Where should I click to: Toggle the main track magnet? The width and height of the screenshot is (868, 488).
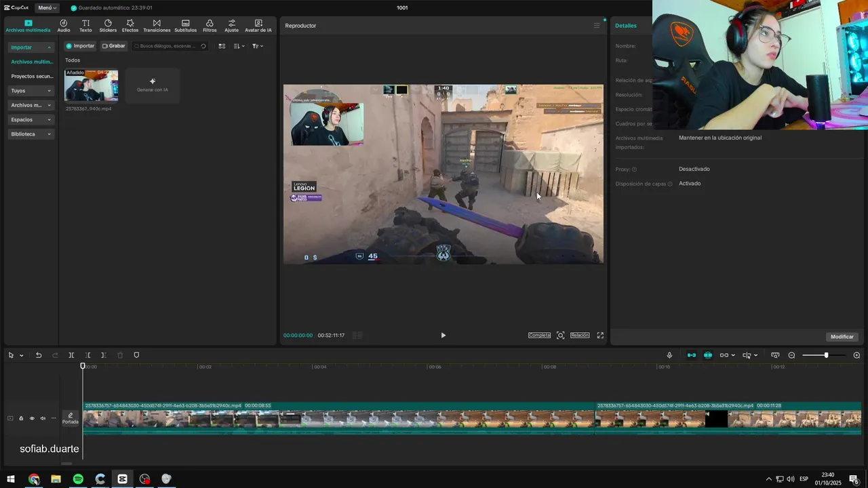[692, 355]
